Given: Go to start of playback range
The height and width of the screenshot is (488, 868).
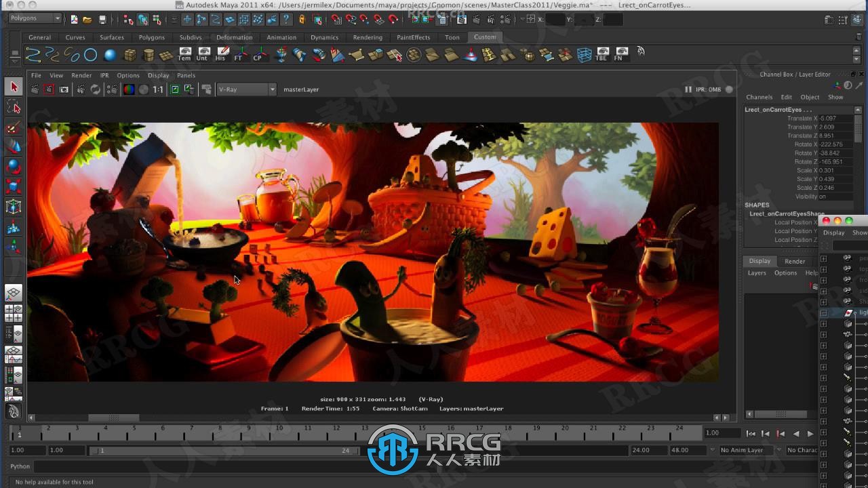Looking at the screenshot, I should (751, 434).
